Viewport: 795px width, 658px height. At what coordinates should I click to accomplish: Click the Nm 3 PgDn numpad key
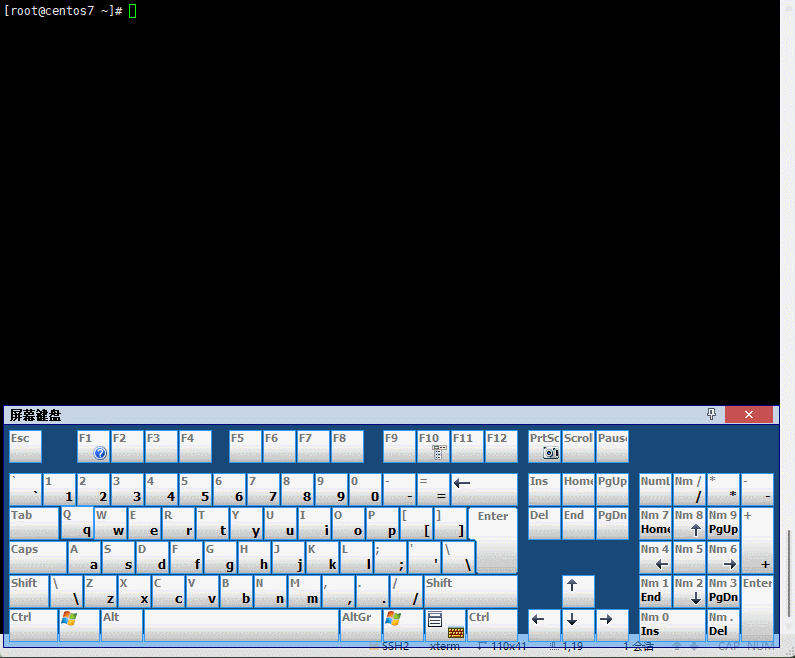[723, 591]
